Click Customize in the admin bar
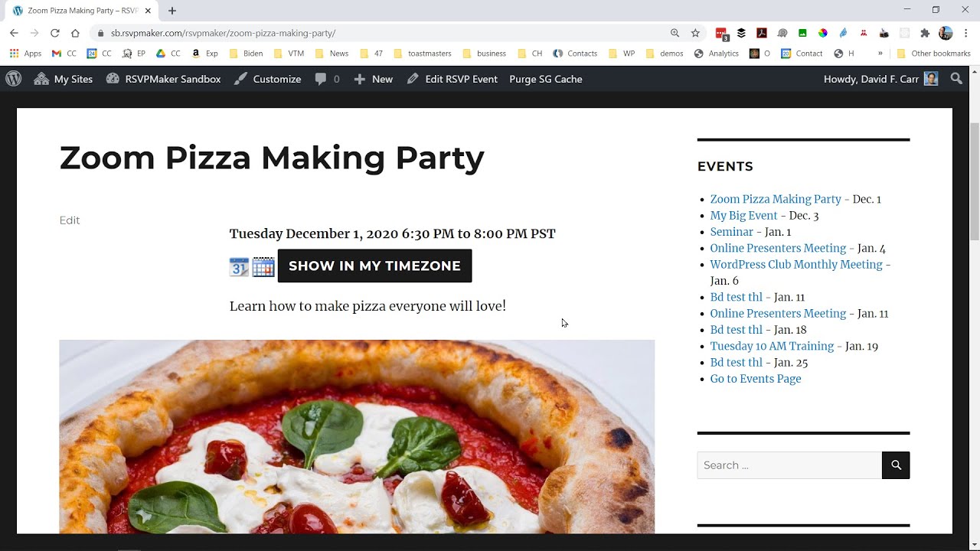This screenshot has width=980, height=551. [x=267, y=79]
